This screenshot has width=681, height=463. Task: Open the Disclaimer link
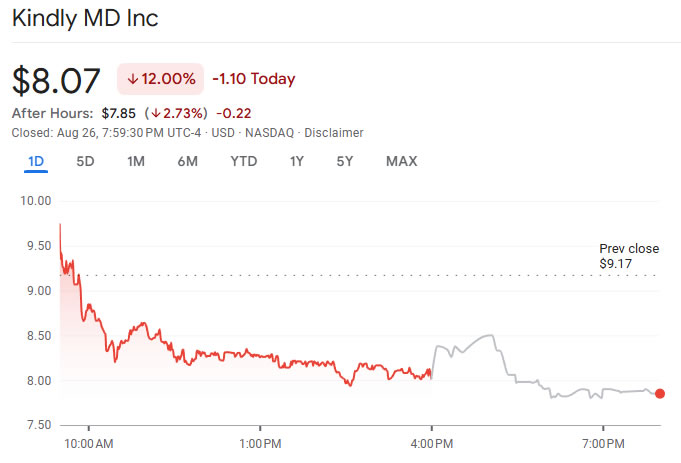(334, 132)
